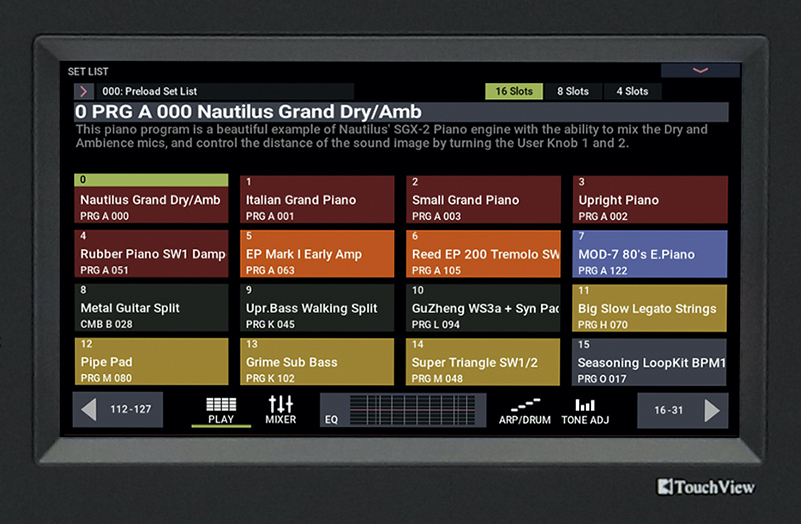Open the 000: Preload Set List field
801x524 pixels.
coord(225,91)
